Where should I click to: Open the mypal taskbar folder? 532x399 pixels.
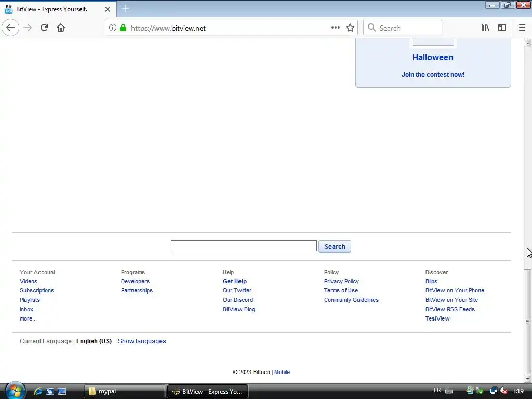click(125, 391)
